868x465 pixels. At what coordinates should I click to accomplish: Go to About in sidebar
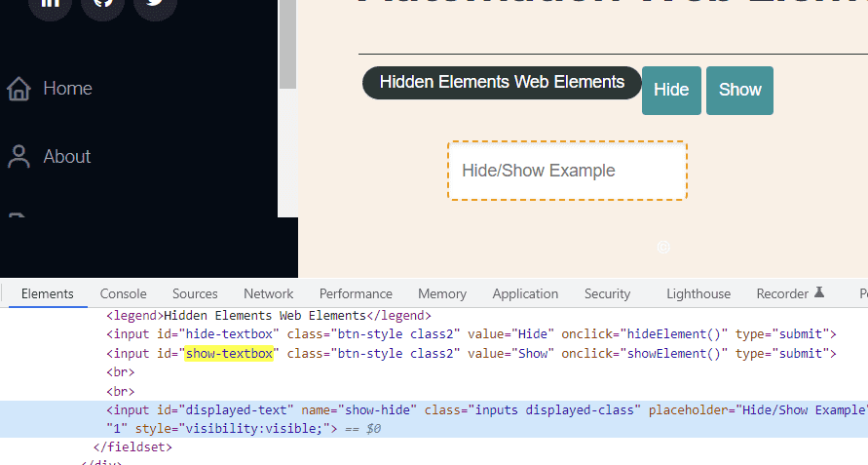[67, 157]
